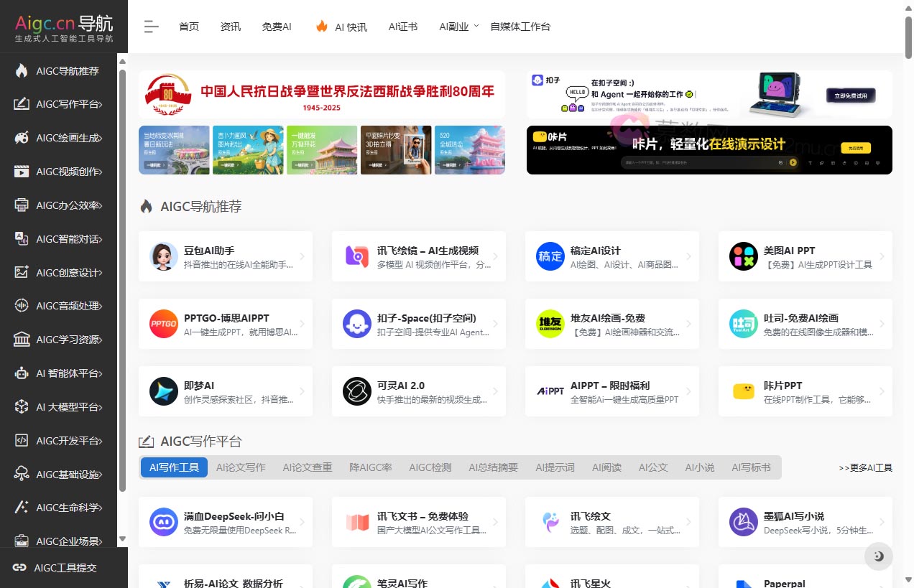Collapse the sidebar with the hamburger toggle

point(151,26)
